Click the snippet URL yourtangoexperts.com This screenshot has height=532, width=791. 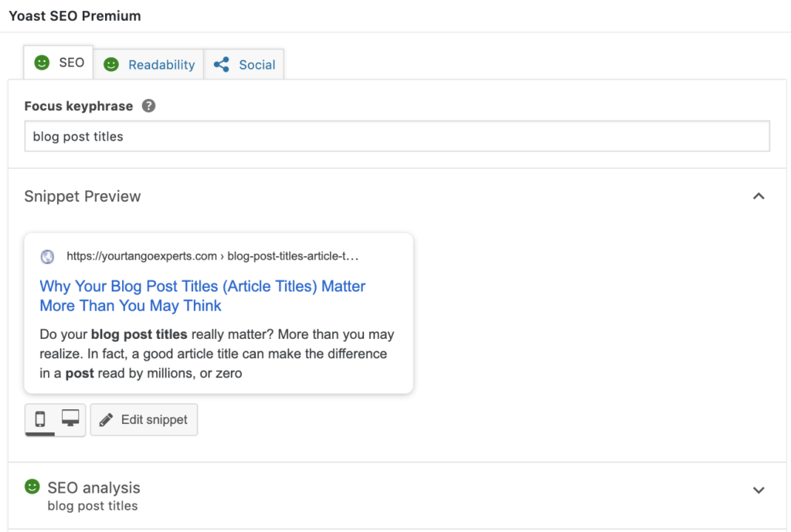click(212, 256)
